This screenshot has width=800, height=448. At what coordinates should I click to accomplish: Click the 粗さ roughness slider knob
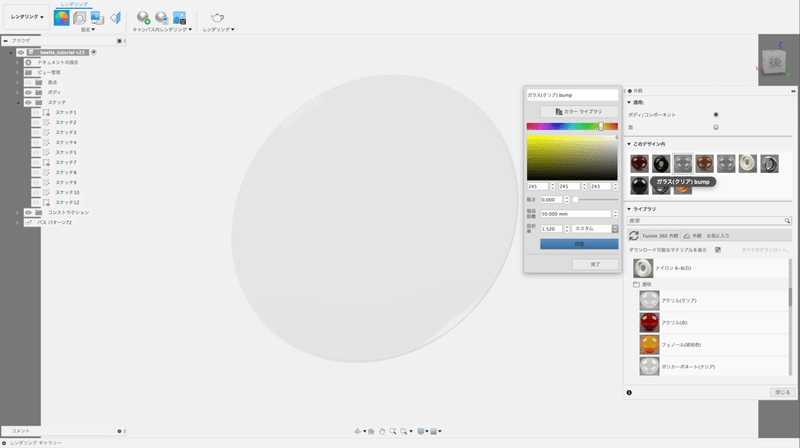click(576, 200)
